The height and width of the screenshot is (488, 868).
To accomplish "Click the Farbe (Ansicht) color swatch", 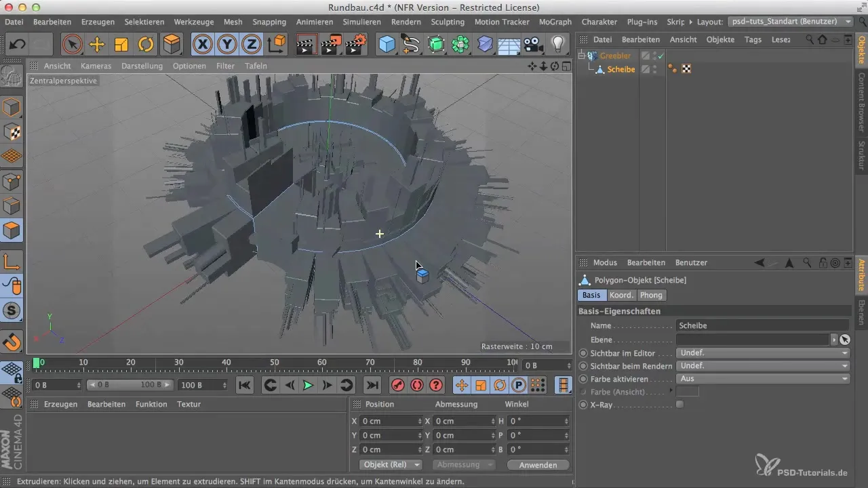I will [688, 392].
